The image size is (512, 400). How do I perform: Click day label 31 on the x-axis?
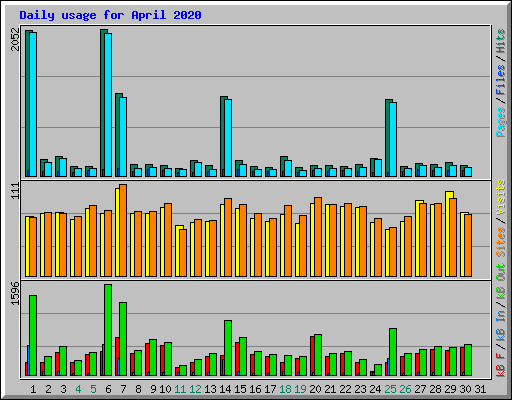click(x=480, y=389)
